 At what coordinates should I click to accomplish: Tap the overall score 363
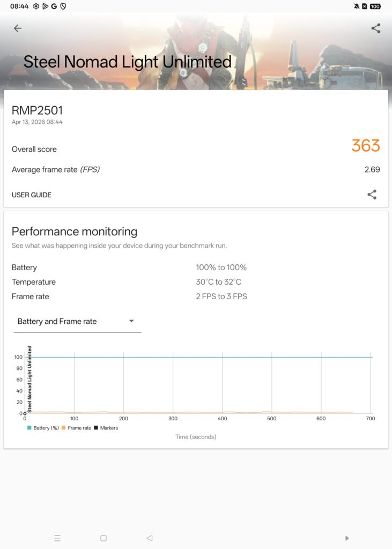pos(366,146)
